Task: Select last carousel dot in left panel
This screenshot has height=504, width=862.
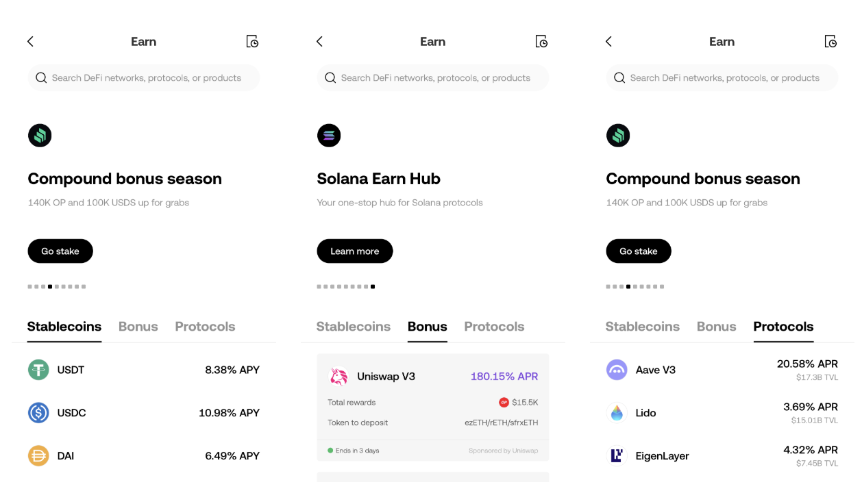Action: click(84, 287)
